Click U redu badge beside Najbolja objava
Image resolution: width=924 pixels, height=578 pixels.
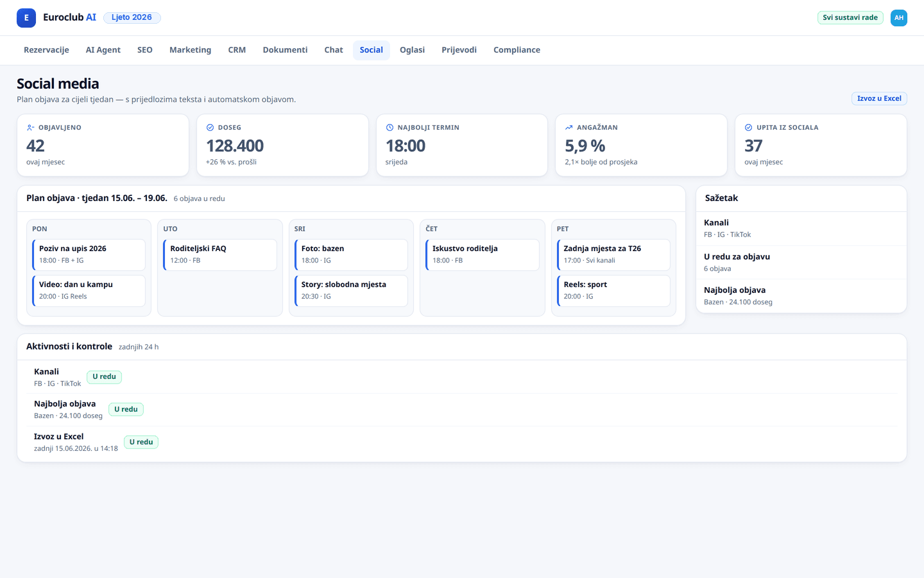[126, 409]
